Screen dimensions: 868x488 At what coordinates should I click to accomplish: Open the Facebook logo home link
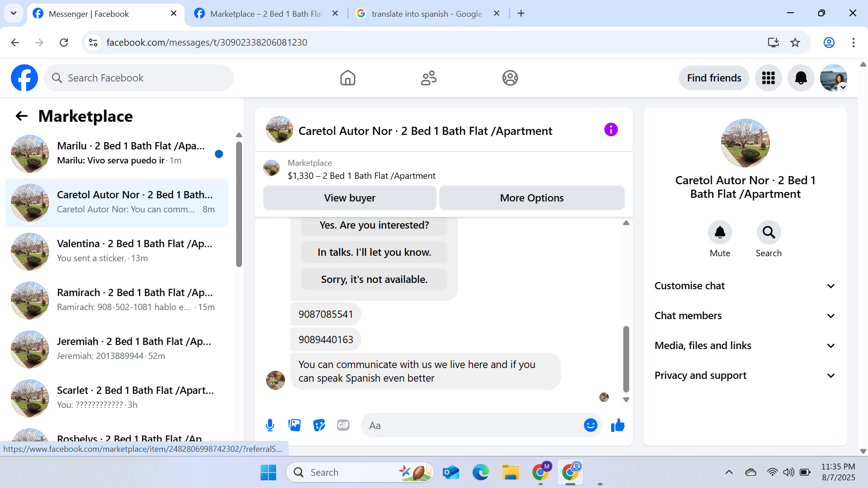pos(24,78)
